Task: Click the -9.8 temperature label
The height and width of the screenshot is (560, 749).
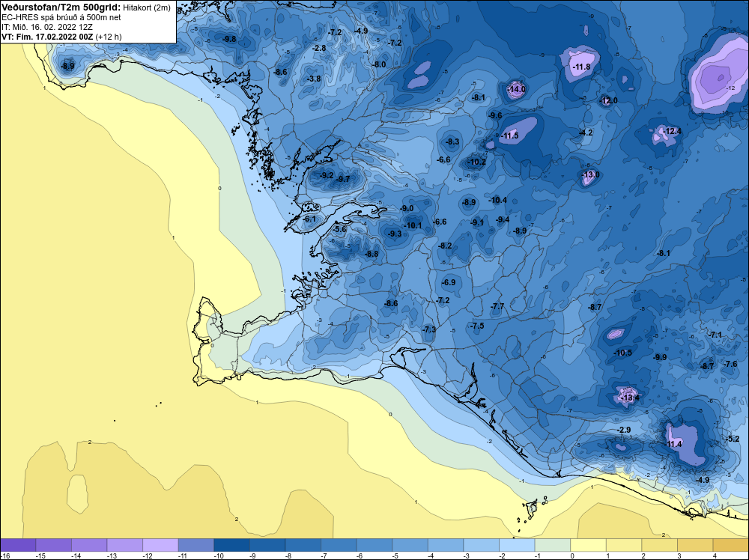Action: pos(230,39)
